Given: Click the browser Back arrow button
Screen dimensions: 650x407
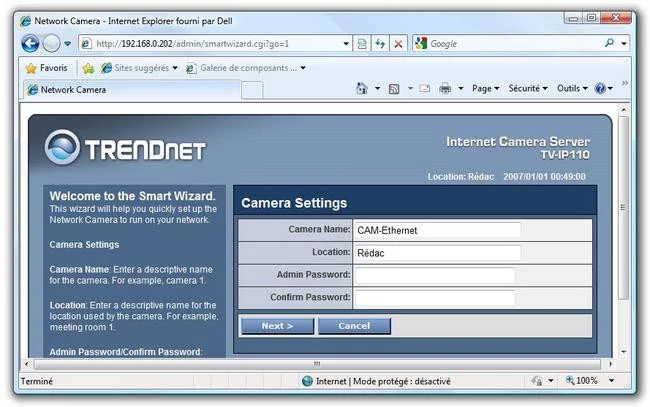Looking at the screenshot, I should coord(30,44).
